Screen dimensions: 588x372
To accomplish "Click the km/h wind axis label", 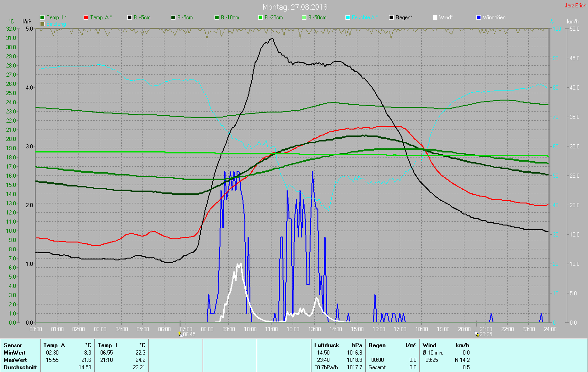I will click(572, 22).
